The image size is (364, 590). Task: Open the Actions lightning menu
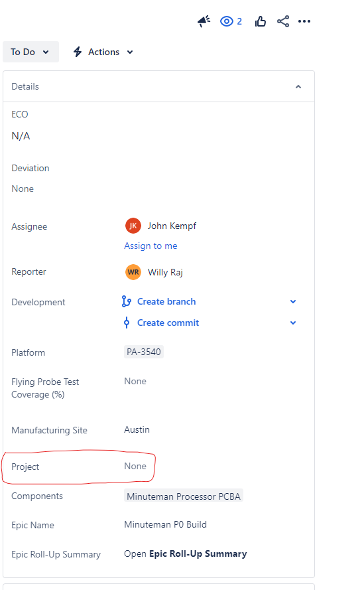click(103, 52)
